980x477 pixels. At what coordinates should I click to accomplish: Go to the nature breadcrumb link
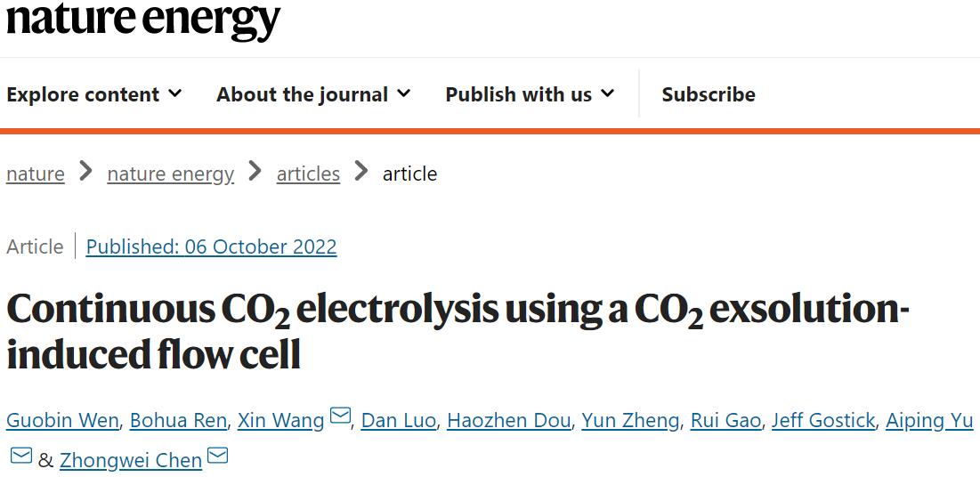36,174
